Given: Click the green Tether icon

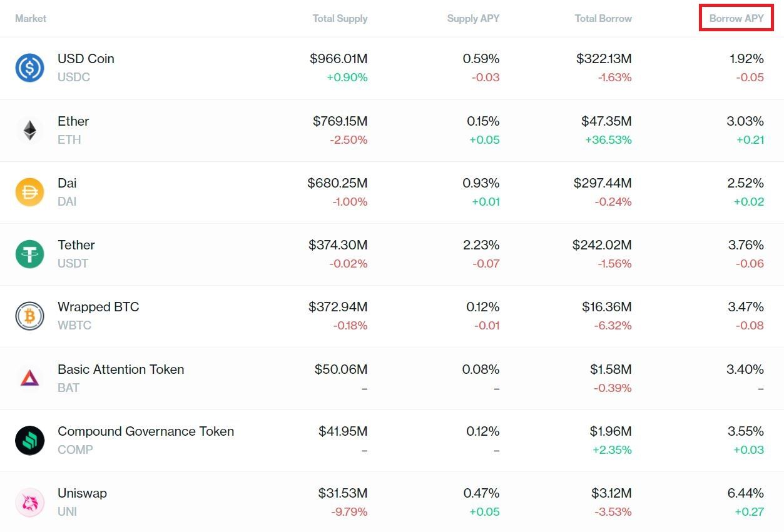Looking at the screenshot, I should click(29, 254).
